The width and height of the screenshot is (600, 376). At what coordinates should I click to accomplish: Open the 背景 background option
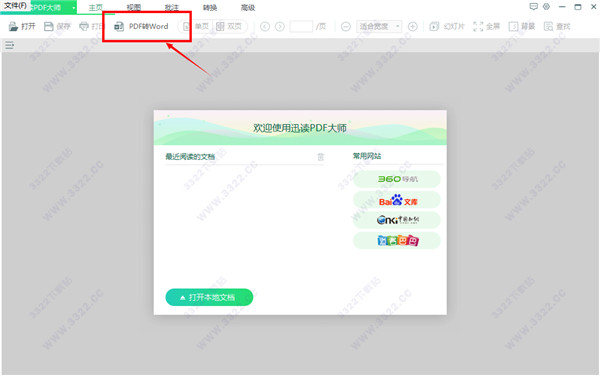522,26
